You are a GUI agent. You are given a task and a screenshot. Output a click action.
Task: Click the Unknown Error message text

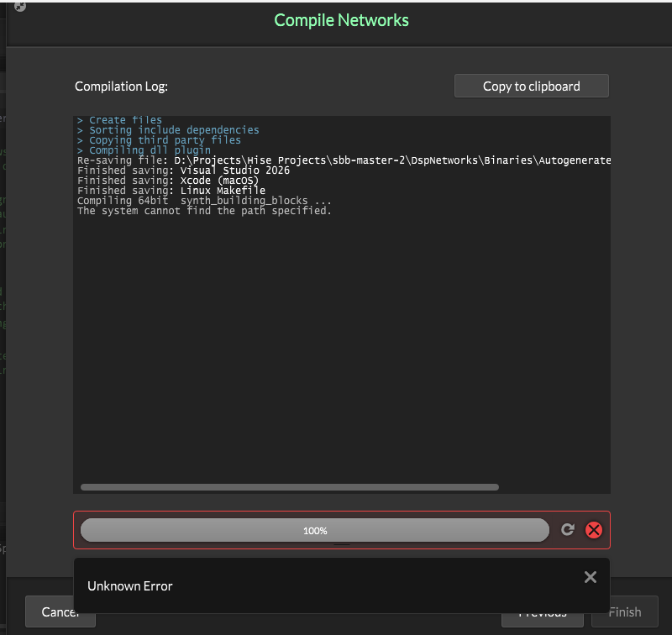pyautogui.click(x=130, y=586)
